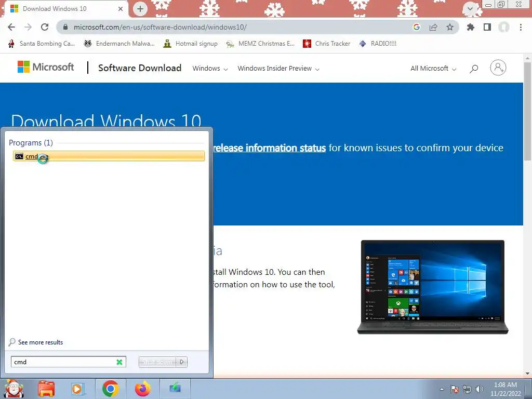532x399 pixels.
Task: Expand the Windows menu
Action: coord(210,68)
